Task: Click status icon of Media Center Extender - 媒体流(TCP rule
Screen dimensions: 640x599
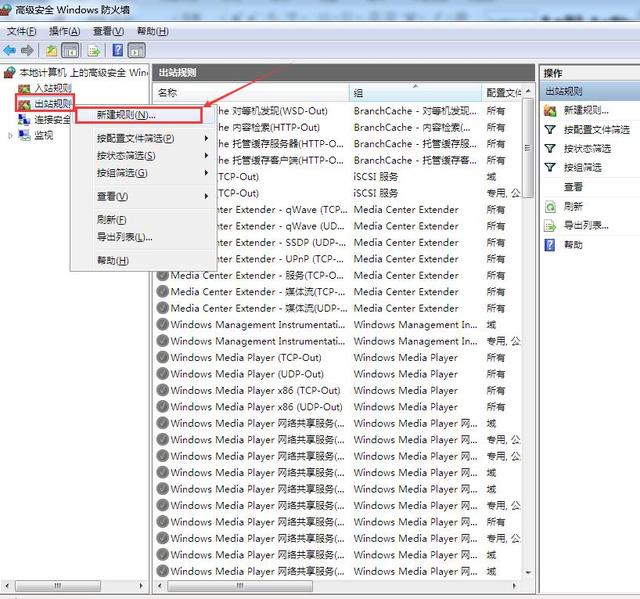Action: pyautogui.click(x=162, y=291)
